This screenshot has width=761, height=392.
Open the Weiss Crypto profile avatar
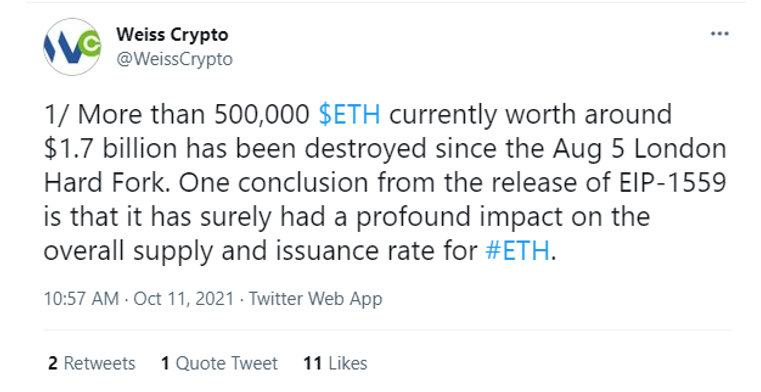(72, 47)
